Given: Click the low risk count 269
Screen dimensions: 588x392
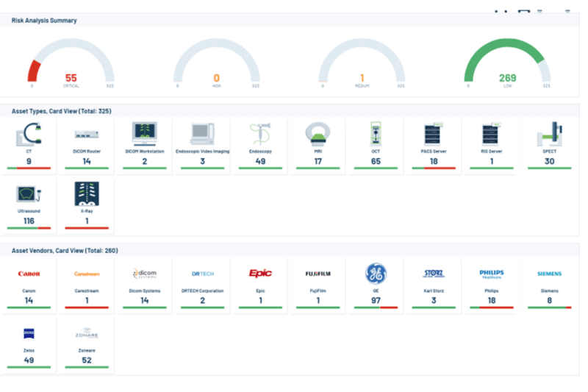Looking at the screenshot, I should pos(507,78).
